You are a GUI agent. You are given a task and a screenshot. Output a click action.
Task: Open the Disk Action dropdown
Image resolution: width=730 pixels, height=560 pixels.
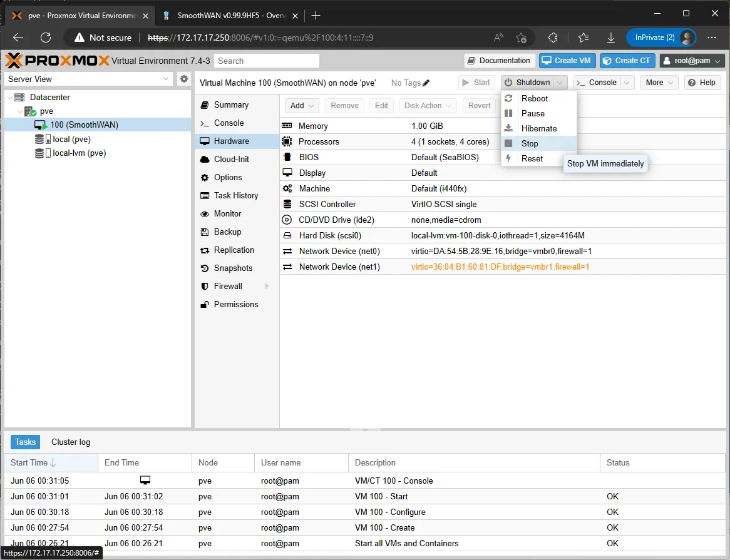point(428,106)
